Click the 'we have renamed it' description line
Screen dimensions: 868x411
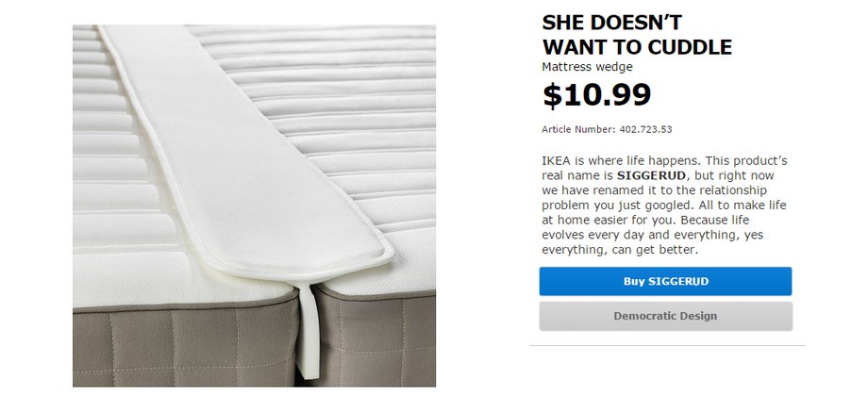point(655,190)
